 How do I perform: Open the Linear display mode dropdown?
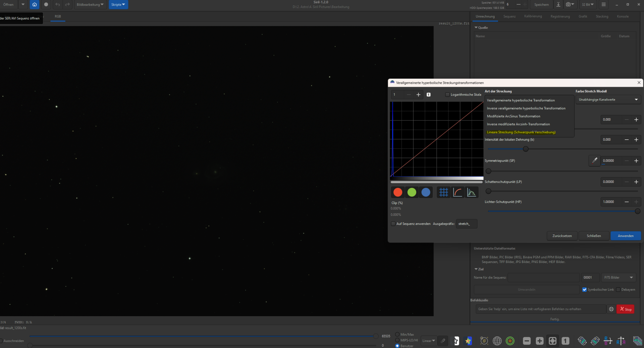tap(429, 341)
